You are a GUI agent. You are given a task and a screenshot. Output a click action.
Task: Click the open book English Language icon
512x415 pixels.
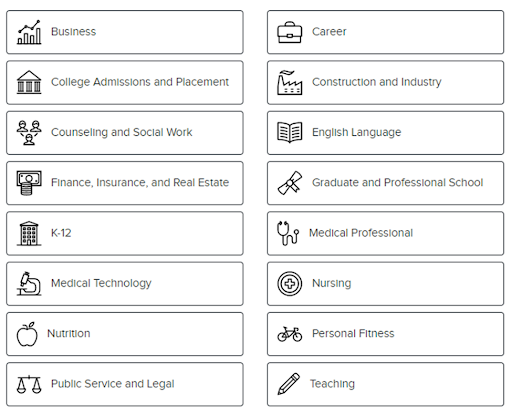(290, 132)
